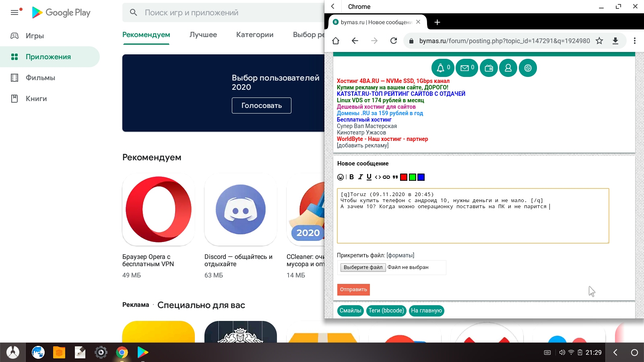This screenshot has width=644, height=362.
Task: Apply underline formatting in the message editor
Action: [x=369, y=177]
